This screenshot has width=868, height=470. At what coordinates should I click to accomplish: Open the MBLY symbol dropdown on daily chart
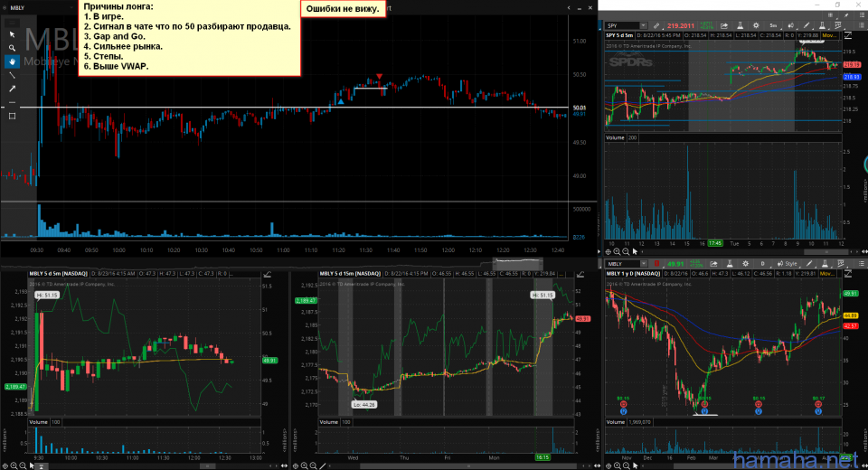[644, 264]
